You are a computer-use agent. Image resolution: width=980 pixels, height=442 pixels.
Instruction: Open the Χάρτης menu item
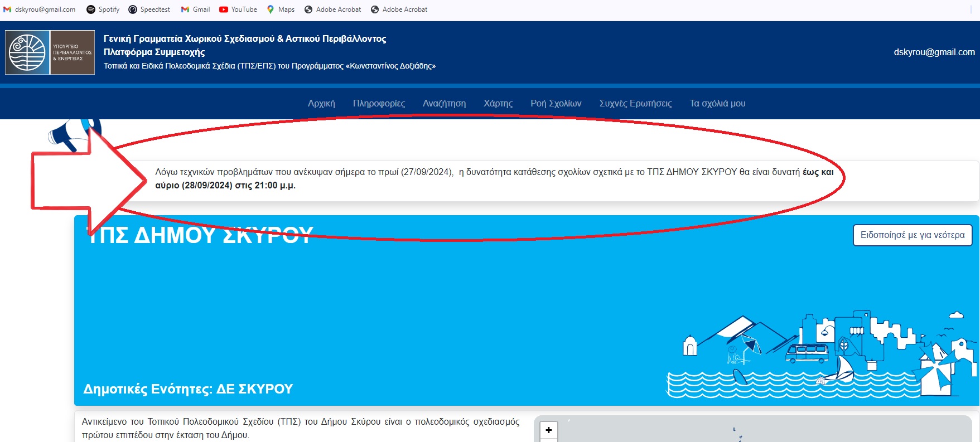[498, 104]
